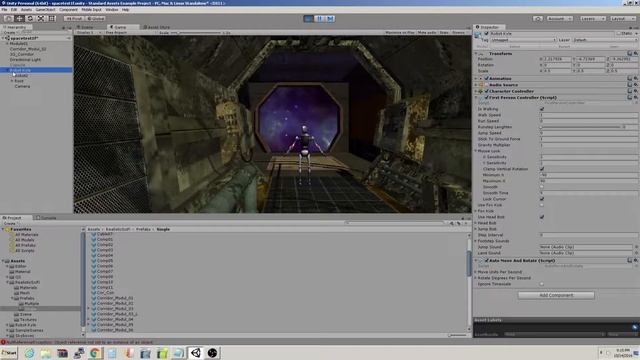Screen dimensions: 640x360
Task: Click the Corridor_Modul_01 prefab icon
Action: click(x=94, y=298)
